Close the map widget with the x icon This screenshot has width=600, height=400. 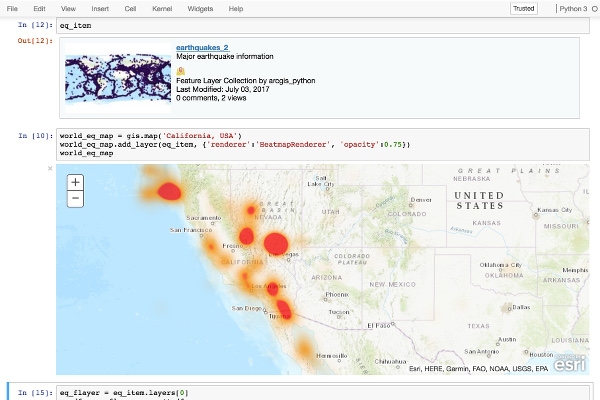point(50,169)
